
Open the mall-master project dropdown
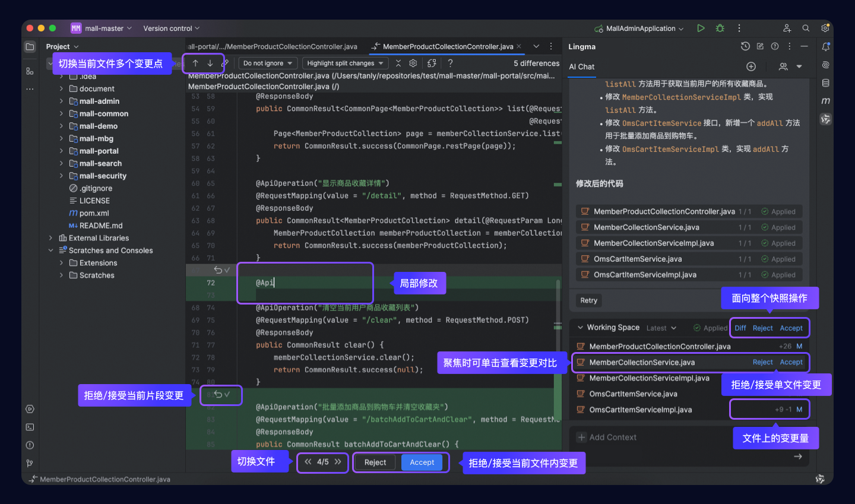click(102, 28)
